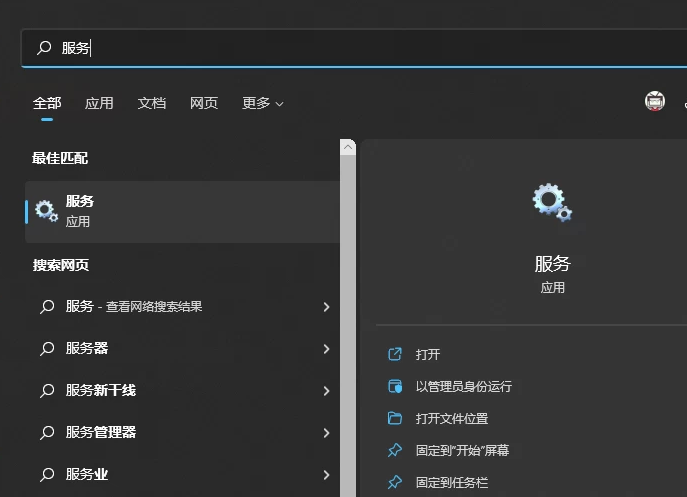
Task: Choose 固定到"开始"屏幕
Action: pos(462,451)
